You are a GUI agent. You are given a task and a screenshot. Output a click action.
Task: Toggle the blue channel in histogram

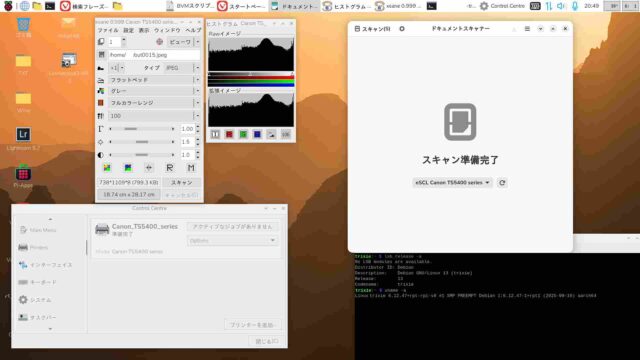click(257, 134)
